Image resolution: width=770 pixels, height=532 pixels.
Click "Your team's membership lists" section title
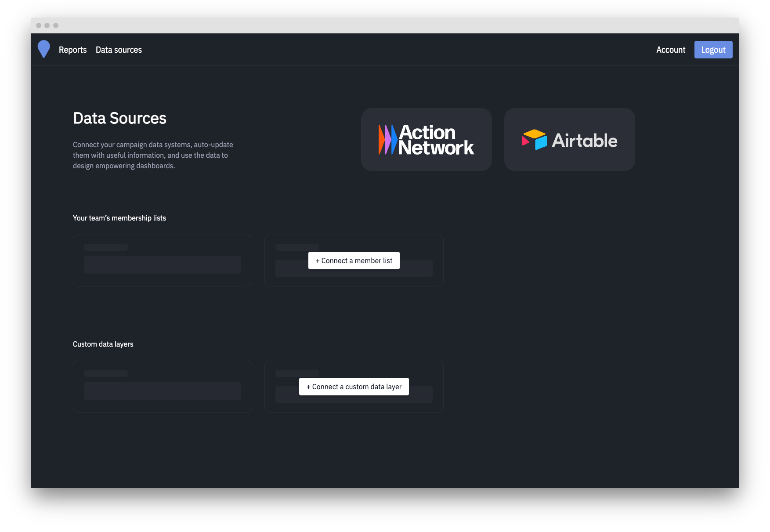coord(119,218)
